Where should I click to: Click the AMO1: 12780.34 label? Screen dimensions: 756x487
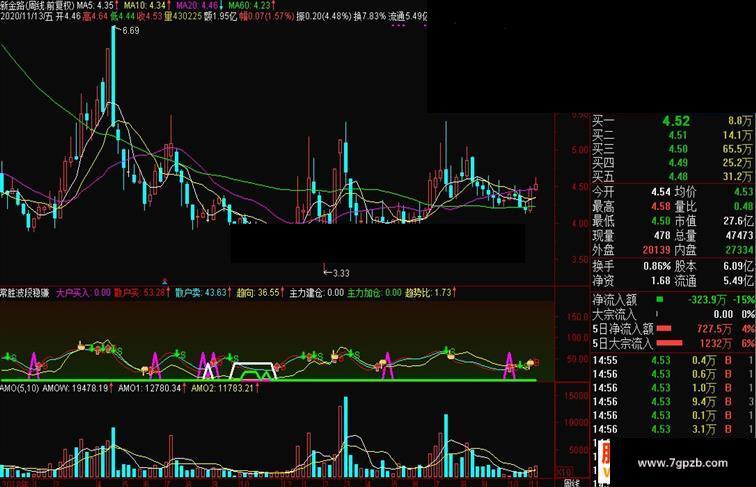151,388
